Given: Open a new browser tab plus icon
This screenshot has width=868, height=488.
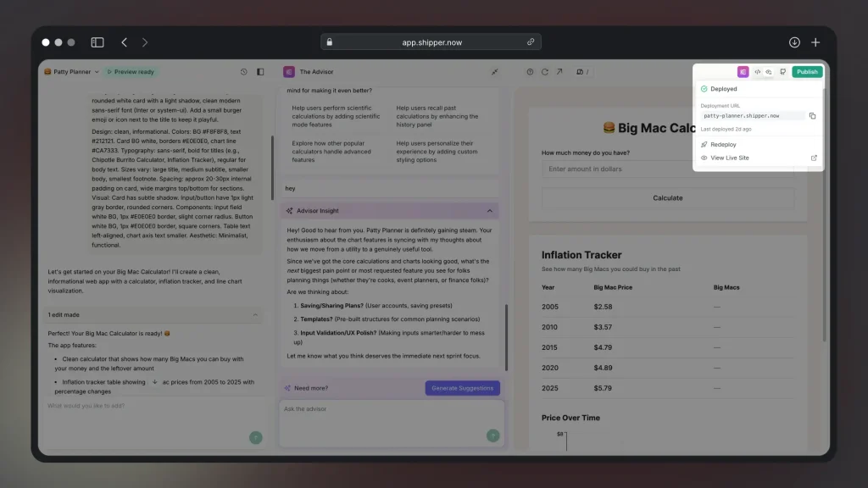Looking at the screenshot, I should coord(815,42).
